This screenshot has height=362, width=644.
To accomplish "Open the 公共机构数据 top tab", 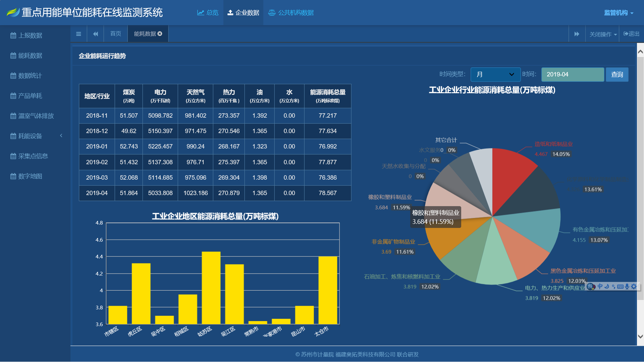I will coord(291,13).
